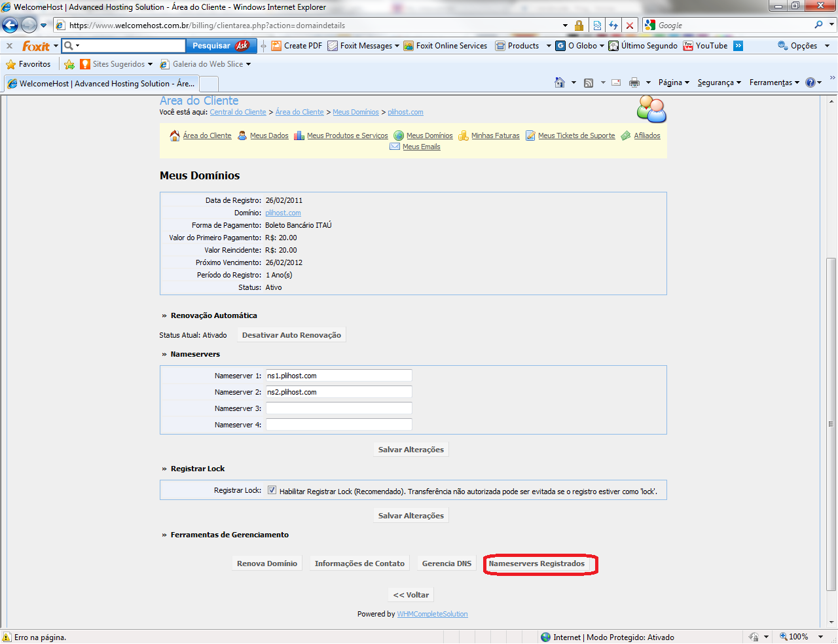
Task: Expand the Foxit Messages dropdown
Action: click(x=365, y=46)
